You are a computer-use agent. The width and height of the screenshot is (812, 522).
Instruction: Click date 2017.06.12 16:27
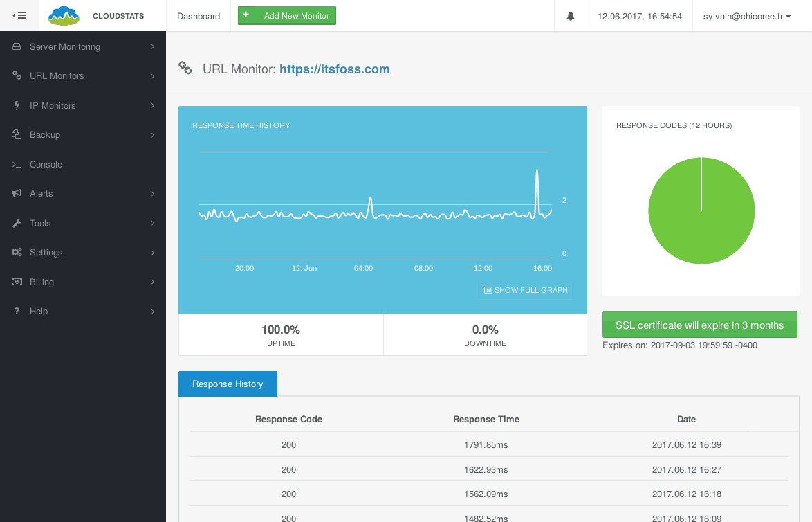pos(687,469)
